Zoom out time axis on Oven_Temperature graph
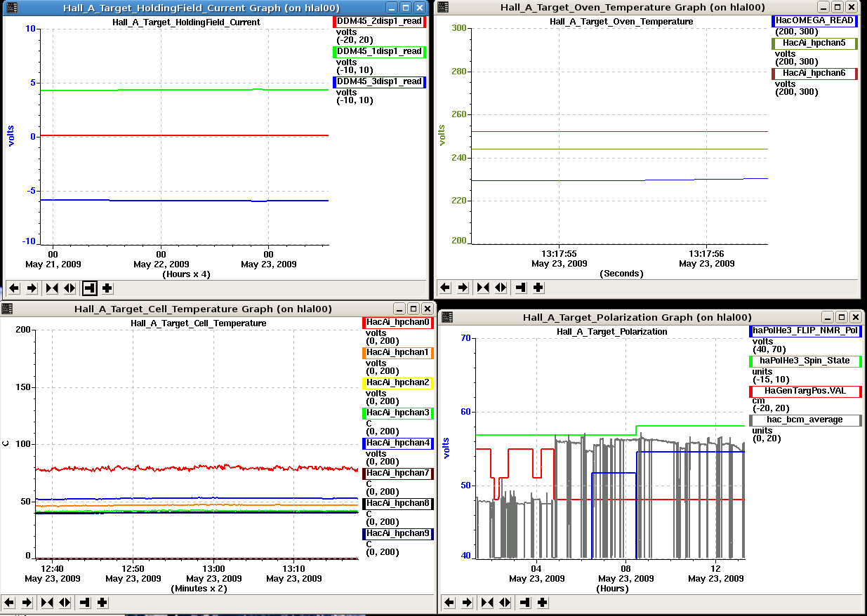This screenshot has width=867, height=616. (x=501, y=287)
